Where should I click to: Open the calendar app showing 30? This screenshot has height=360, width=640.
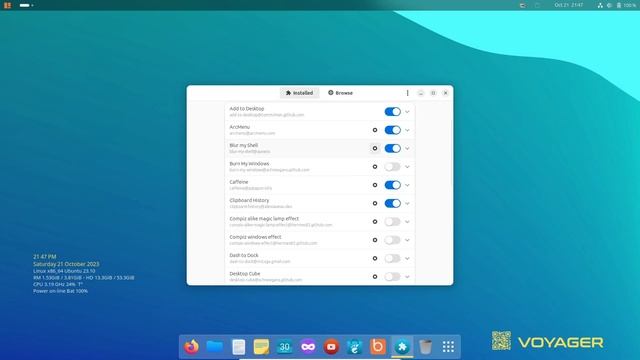(x=284, y=347)
